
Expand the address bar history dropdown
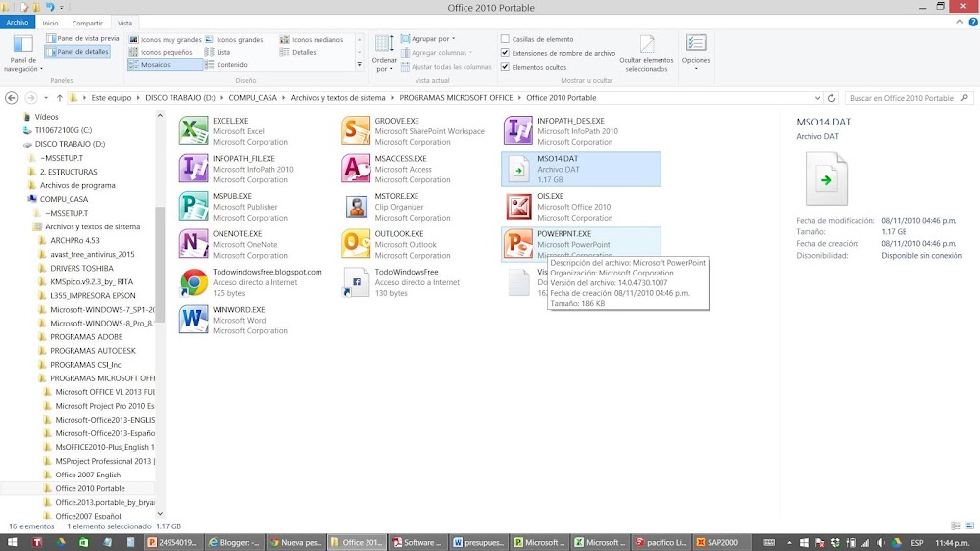pos(817,98)
